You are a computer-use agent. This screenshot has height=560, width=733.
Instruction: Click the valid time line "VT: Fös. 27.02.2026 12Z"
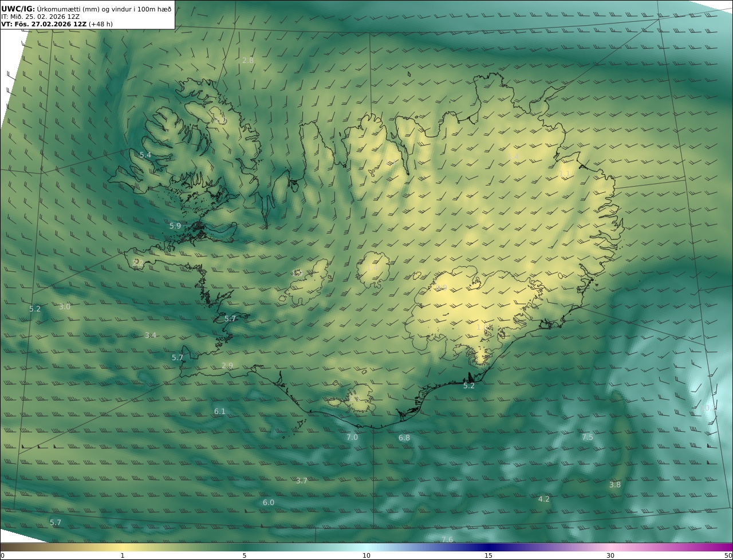click(44, 24)
